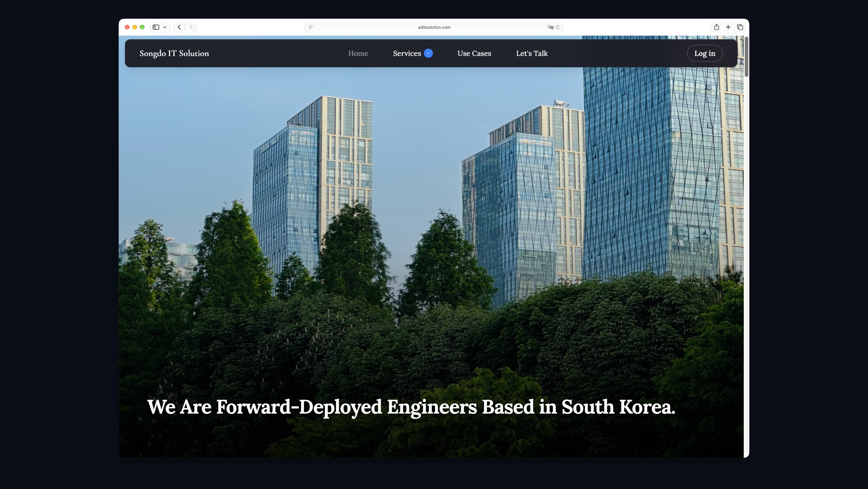
Task: Open the sidebar options dropdown arrow
Action: [165, 27]
